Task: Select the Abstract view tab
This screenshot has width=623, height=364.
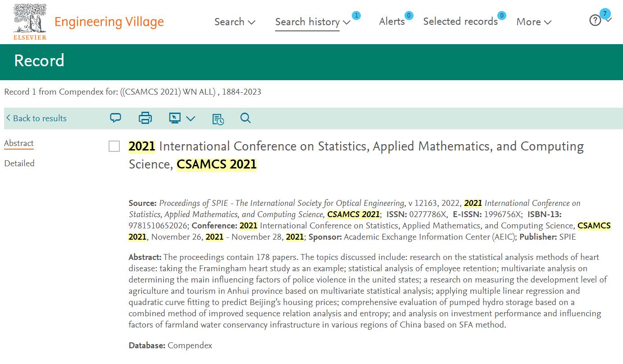Action: [x=19, y=143]
